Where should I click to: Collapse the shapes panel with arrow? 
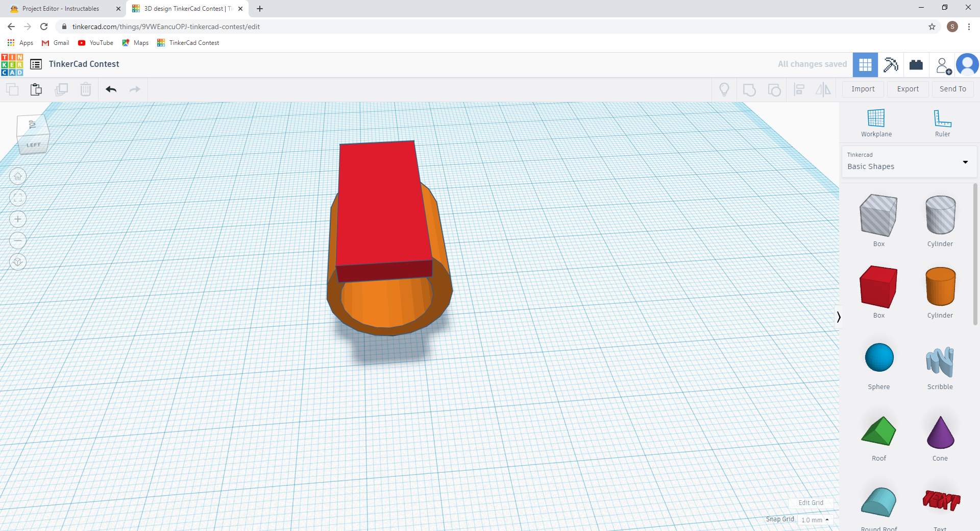(x=838, y=317)
